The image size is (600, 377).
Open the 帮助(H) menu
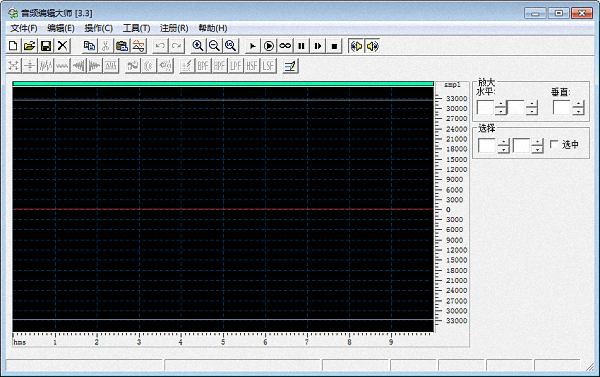coord(213,28)
